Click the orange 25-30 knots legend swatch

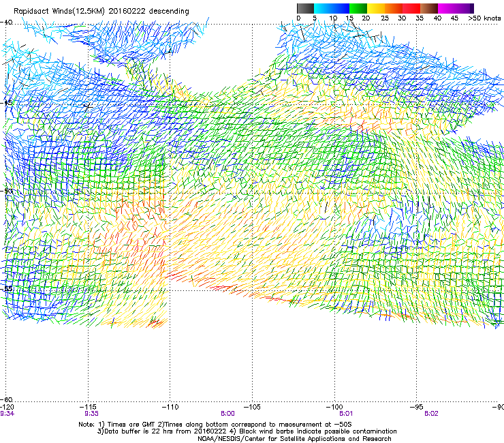pos(394,8)
